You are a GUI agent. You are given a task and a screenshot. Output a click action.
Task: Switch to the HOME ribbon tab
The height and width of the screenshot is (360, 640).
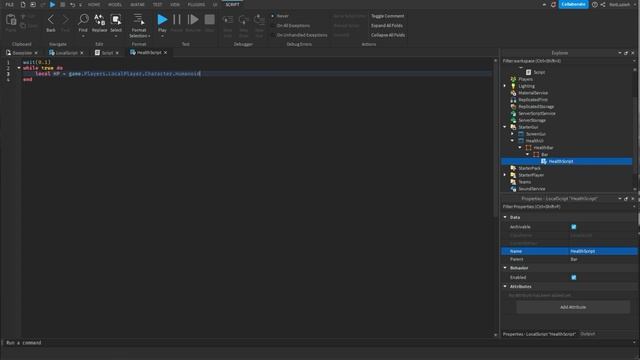94,4
